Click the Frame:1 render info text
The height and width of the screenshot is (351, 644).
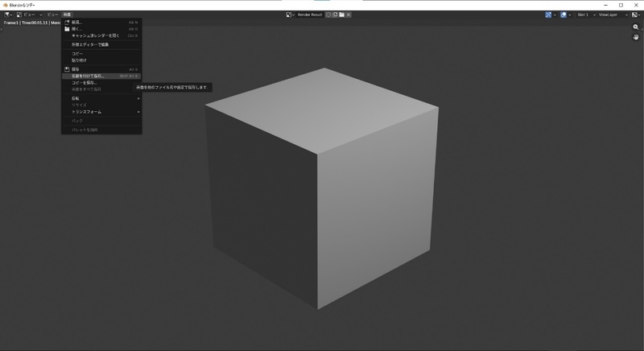[32, 23]
